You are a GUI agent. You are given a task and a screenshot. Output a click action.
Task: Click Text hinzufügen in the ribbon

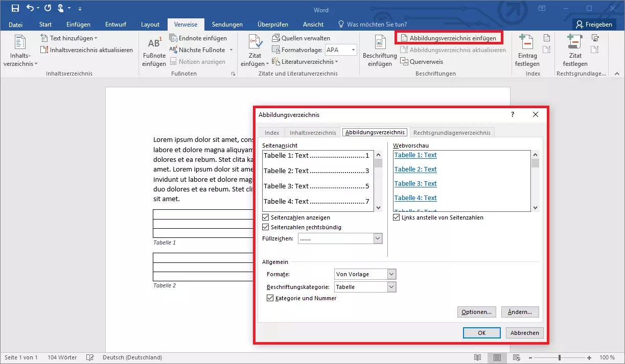69,38
